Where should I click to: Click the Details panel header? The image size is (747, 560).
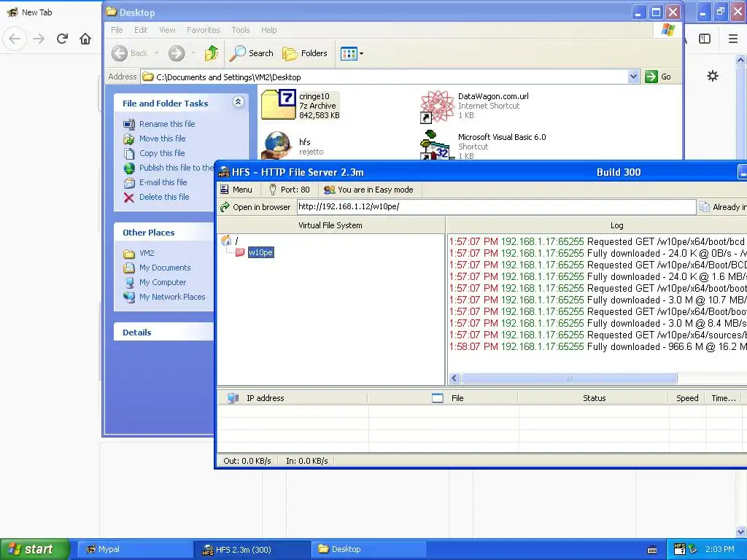(x=164, y=332)
